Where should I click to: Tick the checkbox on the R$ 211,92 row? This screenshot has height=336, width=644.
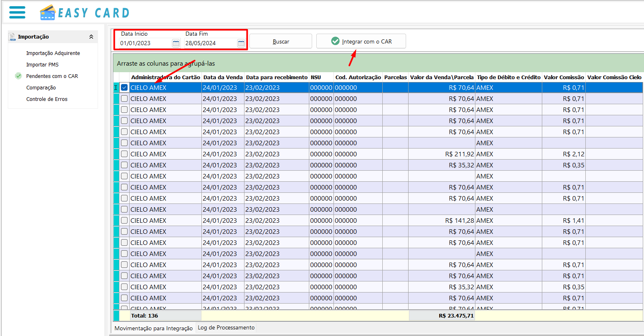tap(124, 154)
